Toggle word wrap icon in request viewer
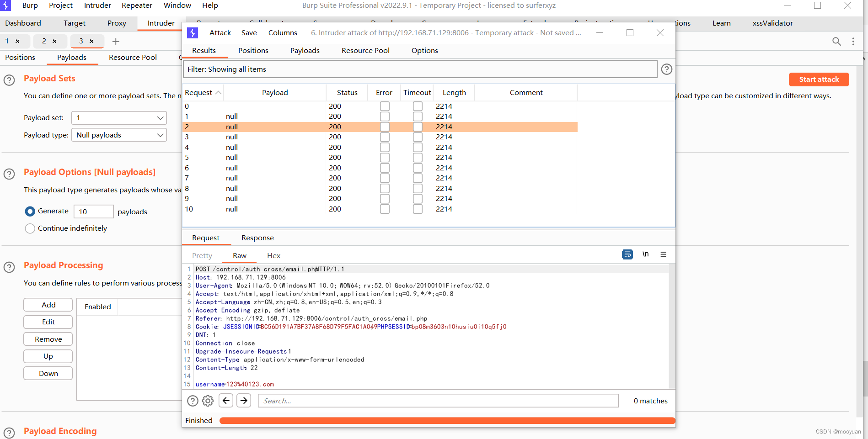 (x=627, y=254)
